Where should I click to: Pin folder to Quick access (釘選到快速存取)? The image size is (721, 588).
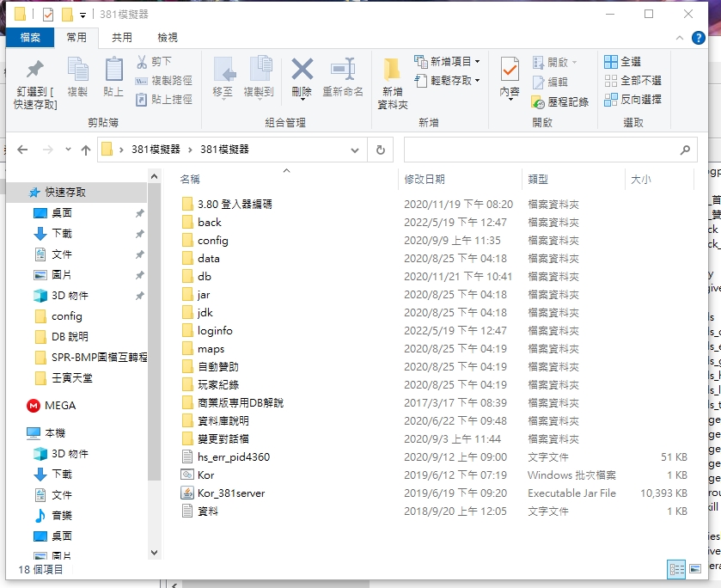tap(35, 84)
